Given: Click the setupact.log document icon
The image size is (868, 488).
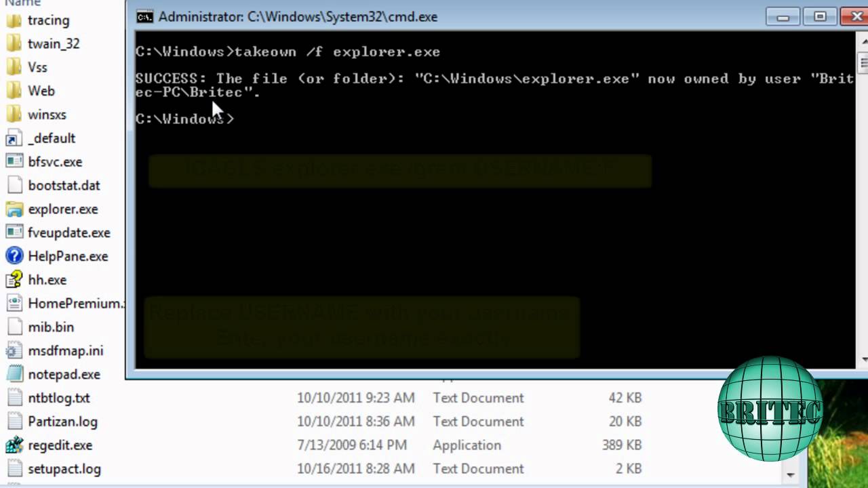Looking at the screenshot, I should tap(14, 469).
